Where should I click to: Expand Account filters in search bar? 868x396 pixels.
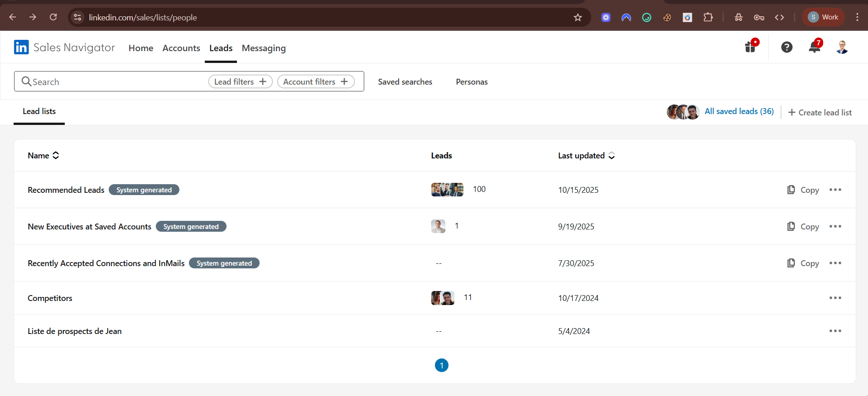316,82
